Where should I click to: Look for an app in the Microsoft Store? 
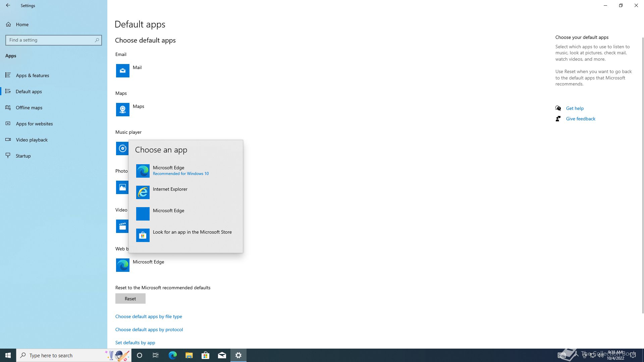(x=186, y=235)
